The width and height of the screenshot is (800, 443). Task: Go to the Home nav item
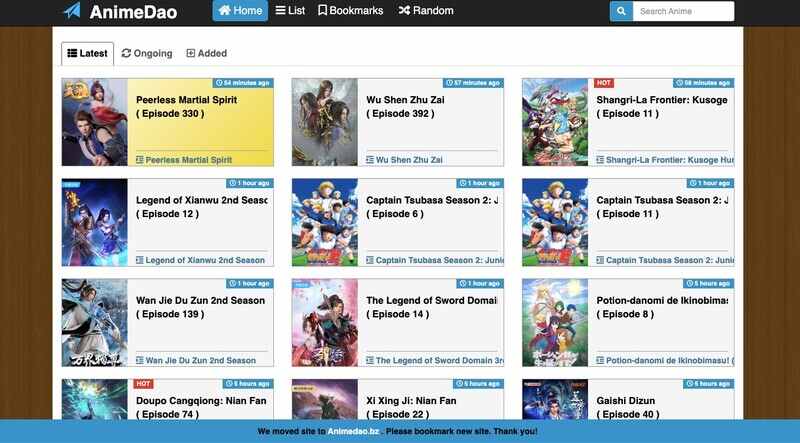coord(240,11)
